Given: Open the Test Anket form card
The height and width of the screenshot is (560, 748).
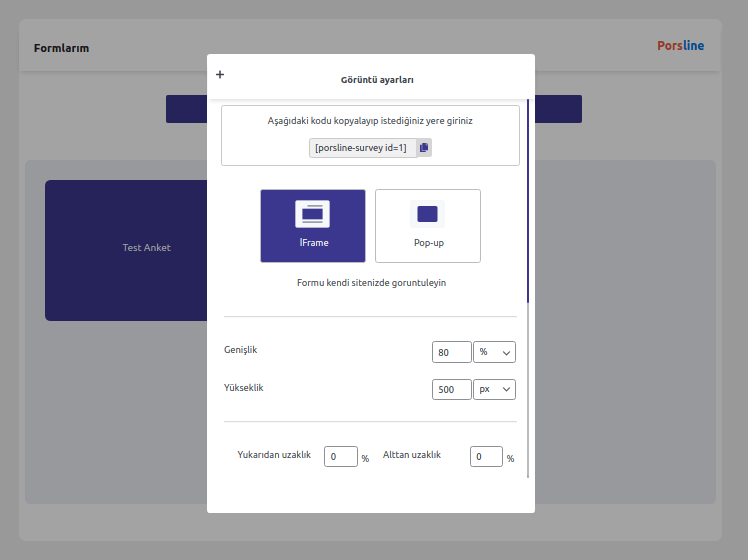Looking at the screenshot, I should pos(126,250).
